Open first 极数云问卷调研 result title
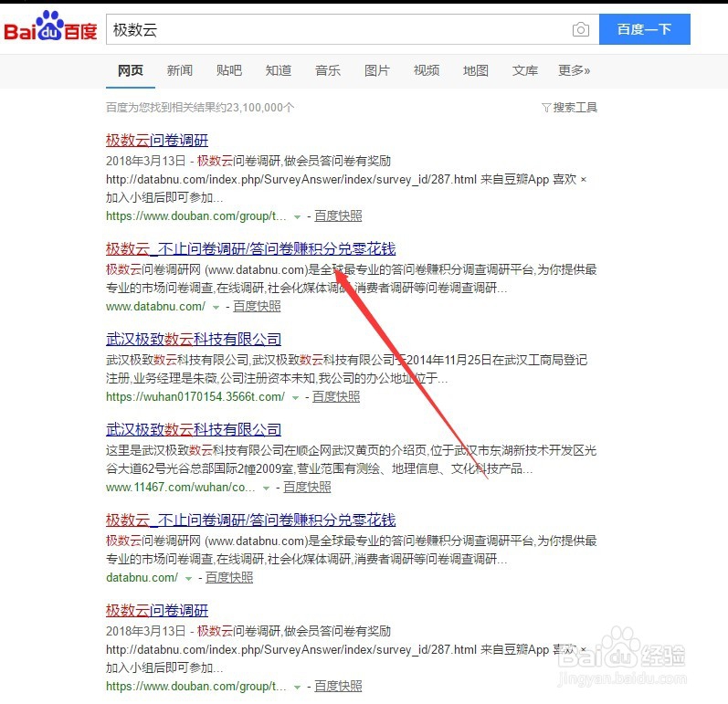This screenshot has width=728, height=704. tap(157, 140)
